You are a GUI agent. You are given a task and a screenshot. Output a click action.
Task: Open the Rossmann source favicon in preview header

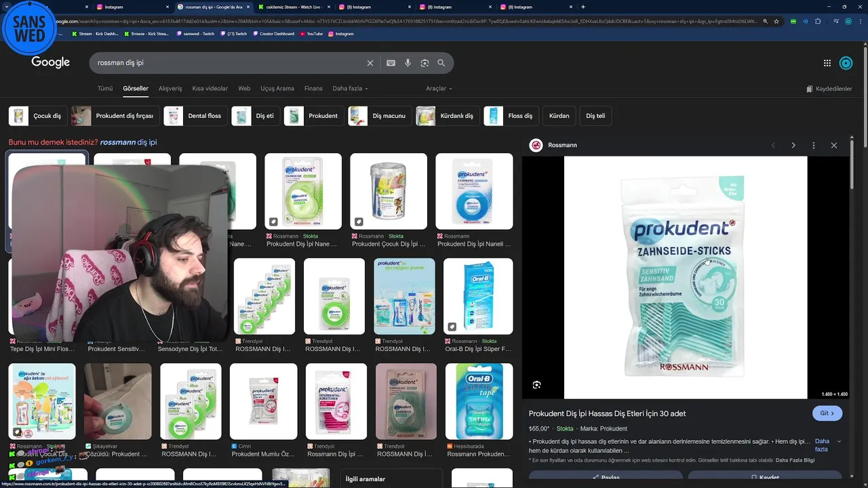tap(536, 145)
